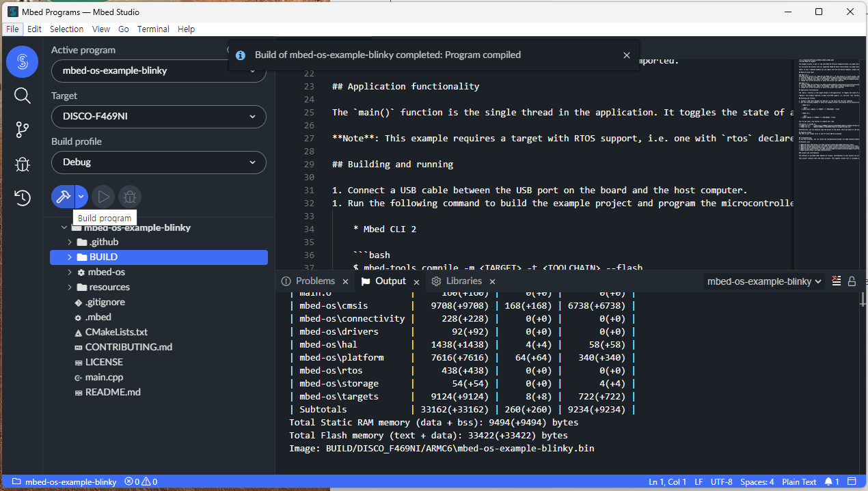Open the History sidebar view with the clock icon
This screenshot has height=491, width=868.
tap(22, 198)
